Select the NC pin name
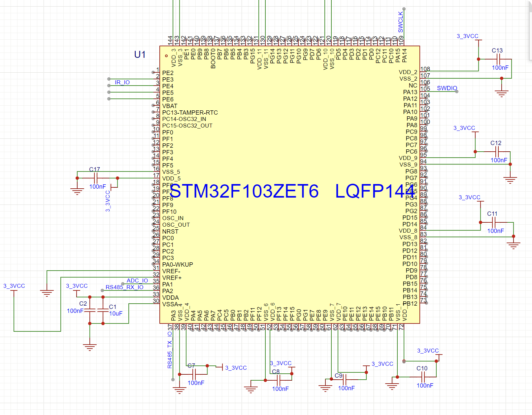The width and height of the screenshot is (532, 415). tap(413, 86)
